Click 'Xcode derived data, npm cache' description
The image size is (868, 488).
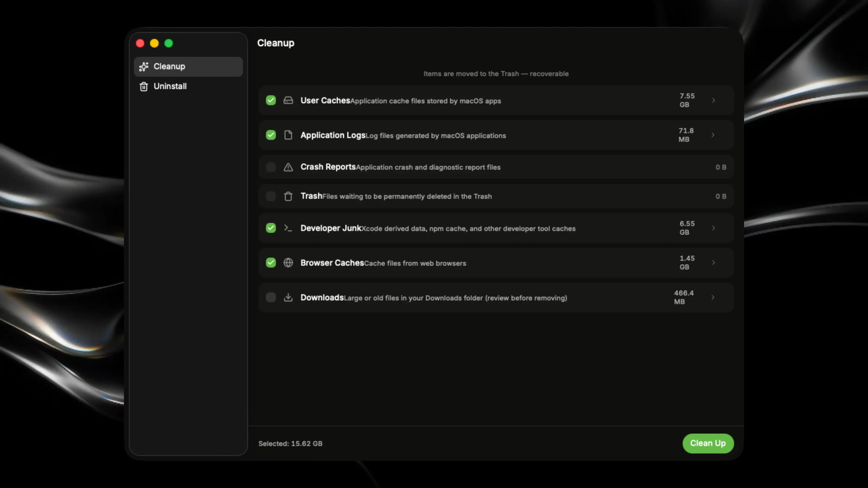[468, 229]
